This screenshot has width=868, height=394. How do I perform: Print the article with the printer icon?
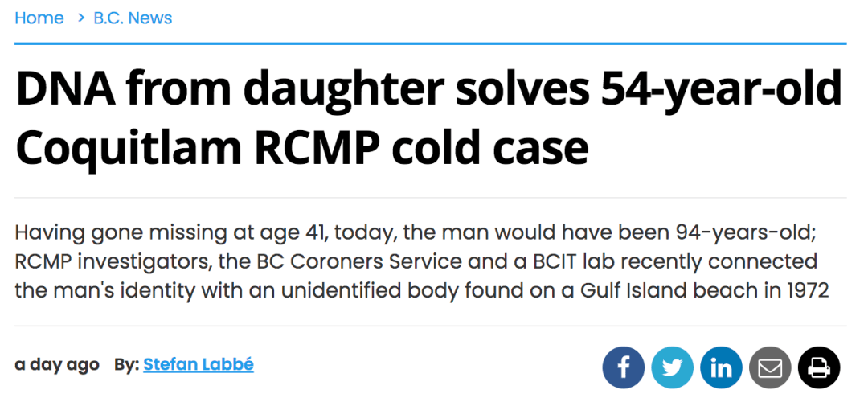coord(819,368)
